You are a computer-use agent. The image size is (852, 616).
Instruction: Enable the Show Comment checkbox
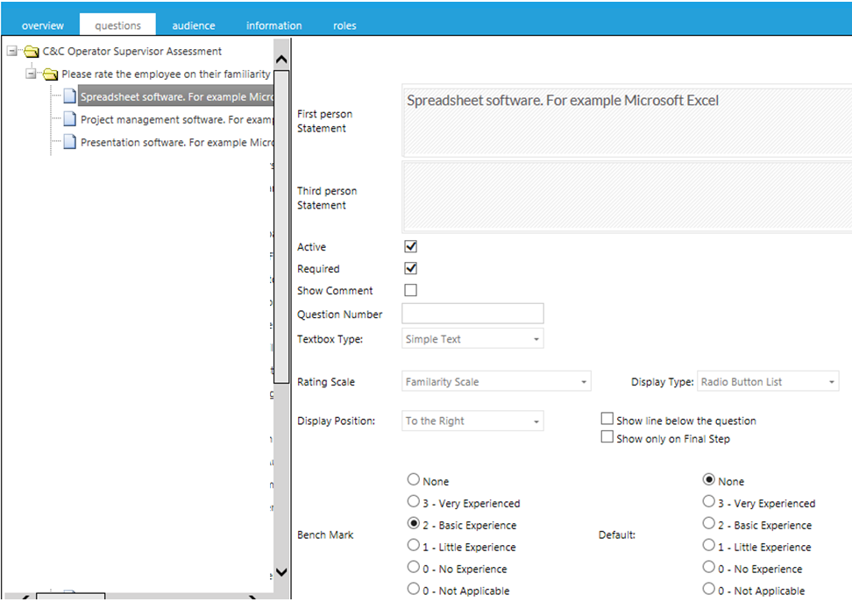410,291
